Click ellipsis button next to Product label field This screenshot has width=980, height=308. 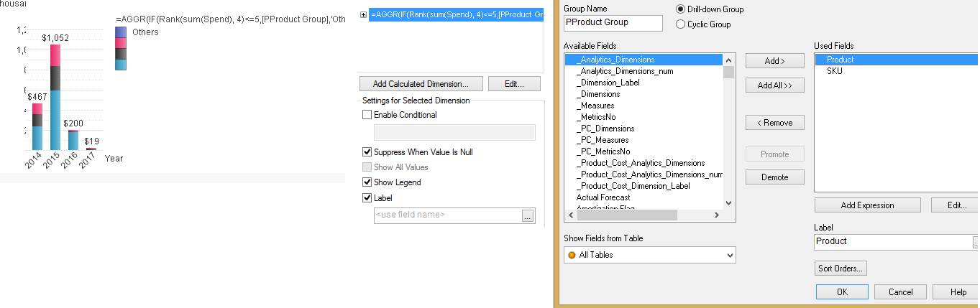pyautogui.click(x=976, y=243)
